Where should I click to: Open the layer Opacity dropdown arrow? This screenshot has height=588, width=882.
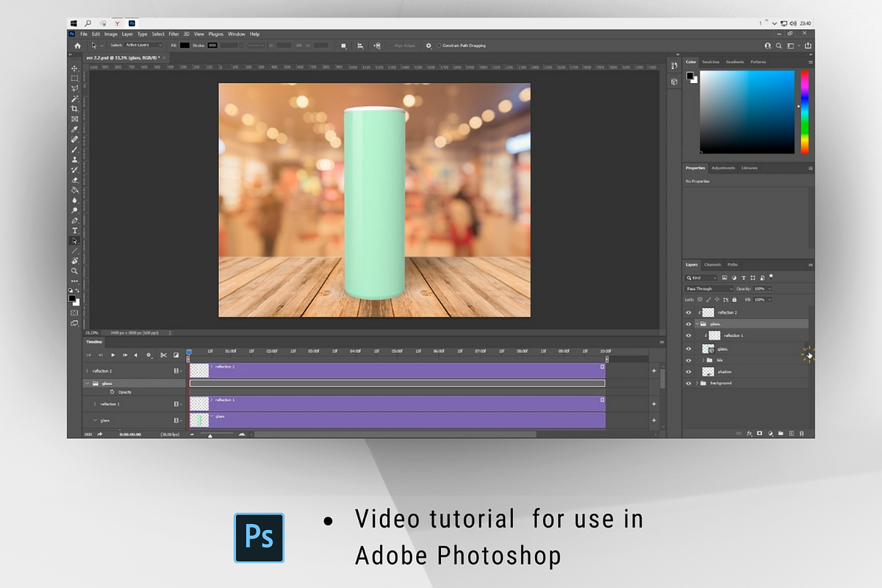(770, 289)
